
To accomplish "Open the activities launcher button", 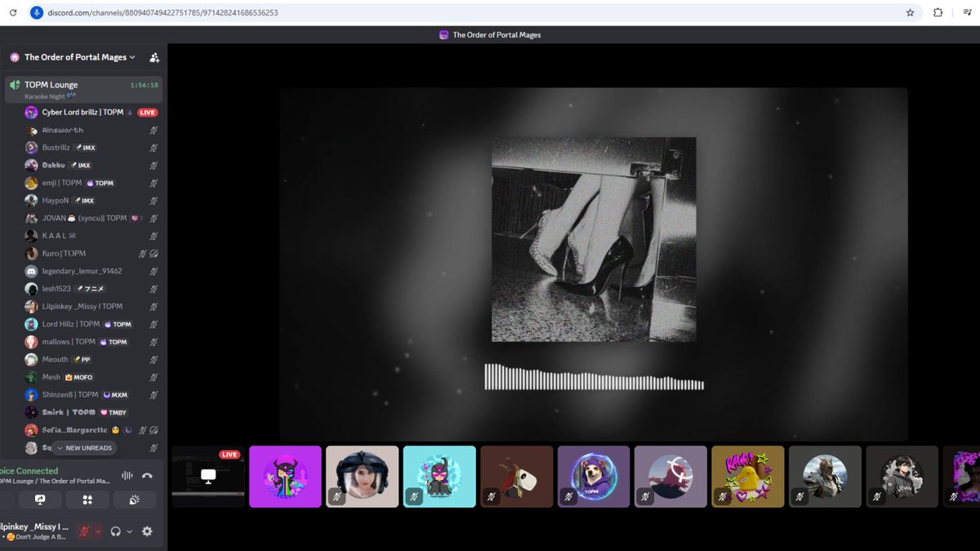I will click(x=88, y=500).
